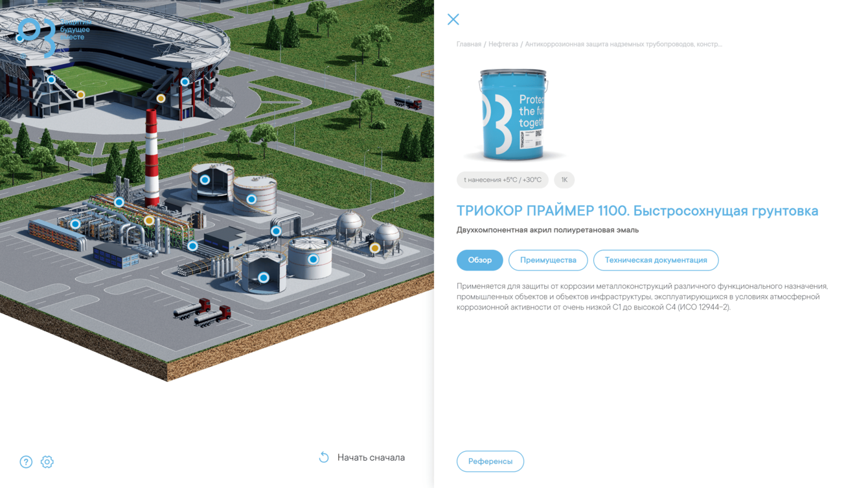Select the yellow hotspot on the pipe rack
This screenshot has width=868, height=488.
point(149,221)
